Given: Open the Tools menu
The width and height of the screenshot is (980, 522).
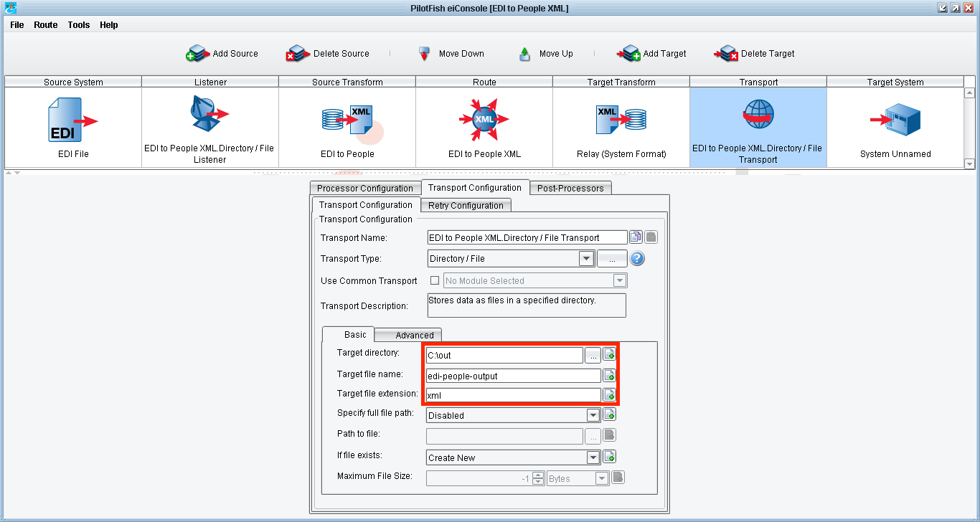Looking at the screenshot, I should 79,25.
